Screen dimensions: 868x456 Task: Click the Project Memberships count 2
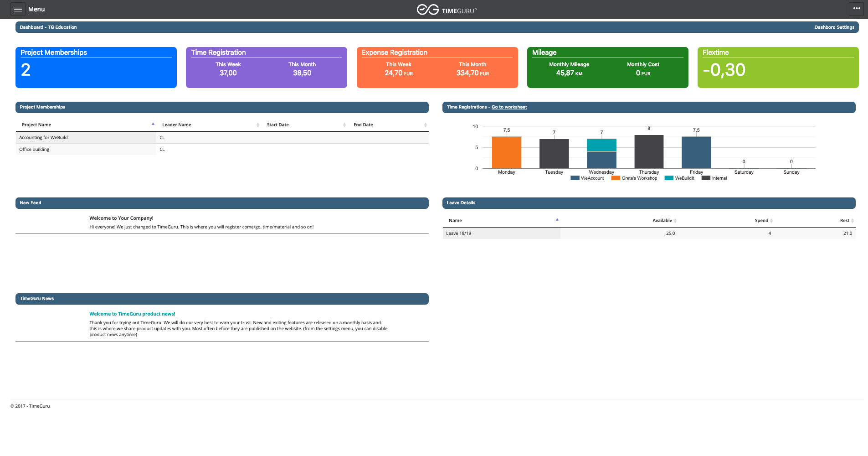[x=26, y=70]
